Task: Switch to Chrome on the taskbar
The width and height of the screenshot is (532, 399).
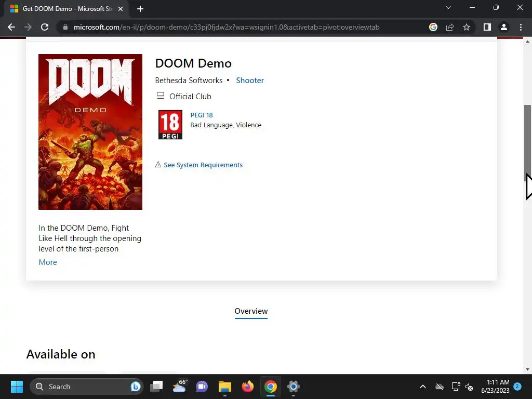Action: [x=270, y=387]
